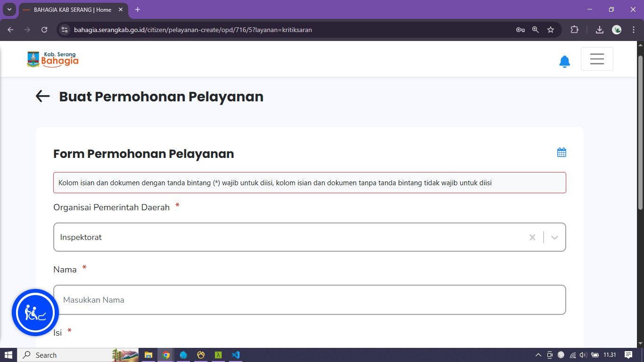Select the BAHAGIA KAB SERANG browser tab

pos(71,9)
